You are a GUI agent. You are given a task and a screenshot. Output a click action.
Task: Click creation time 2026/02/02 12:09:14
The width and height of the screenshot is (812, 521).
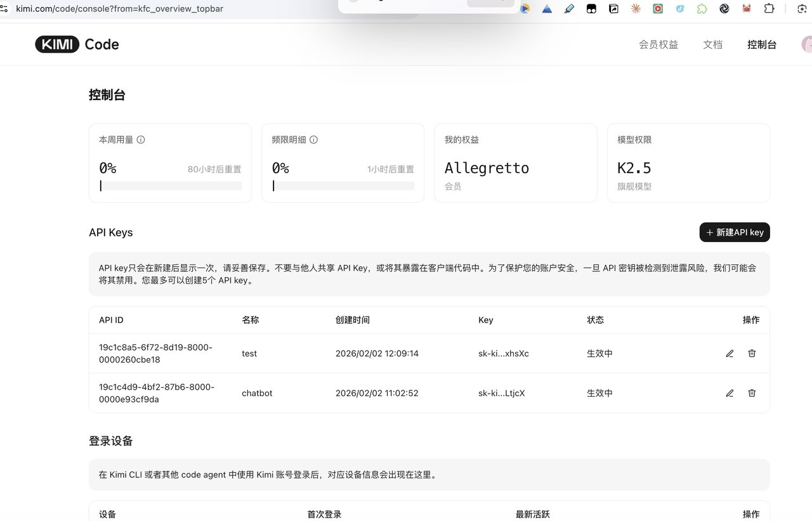click(x=377, y=354)
